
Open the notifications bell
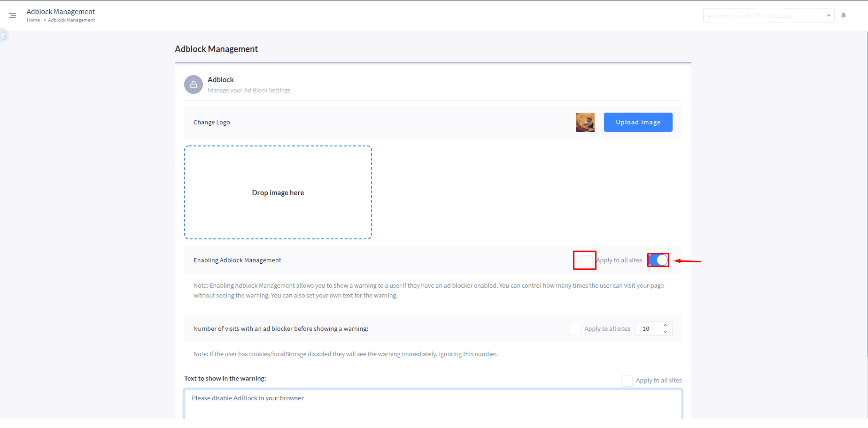coord(844,15)
